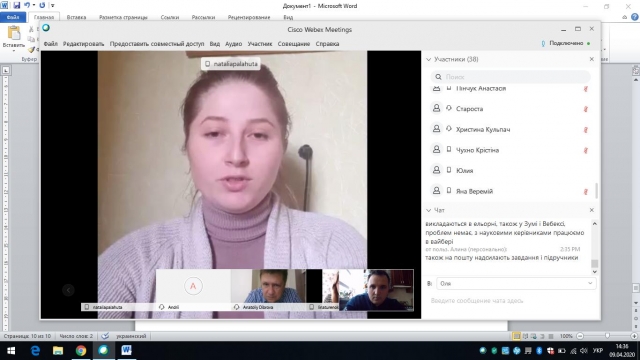The image size is (640, 360).
Task: Open the Файл menu in Webex
Action: click(51, 44)
